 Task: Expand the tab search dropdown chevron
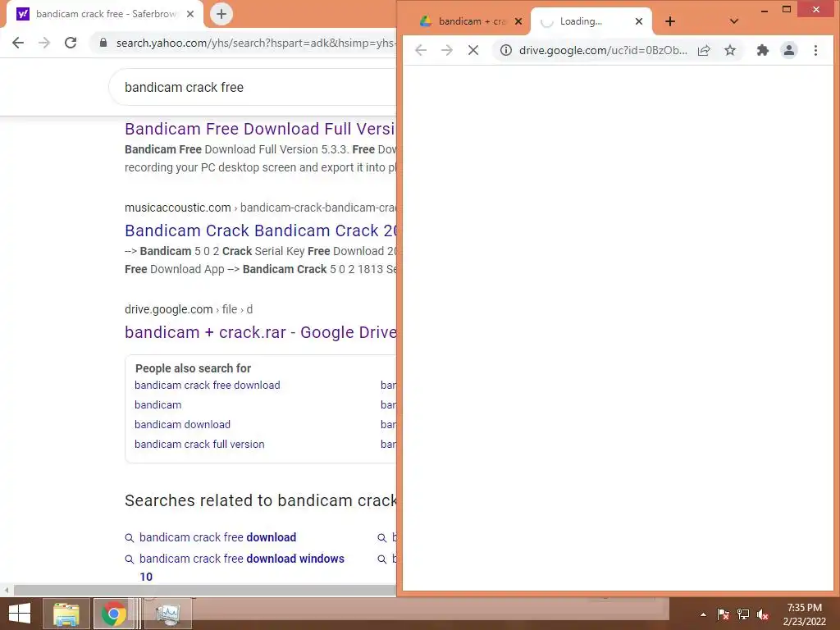734,21
